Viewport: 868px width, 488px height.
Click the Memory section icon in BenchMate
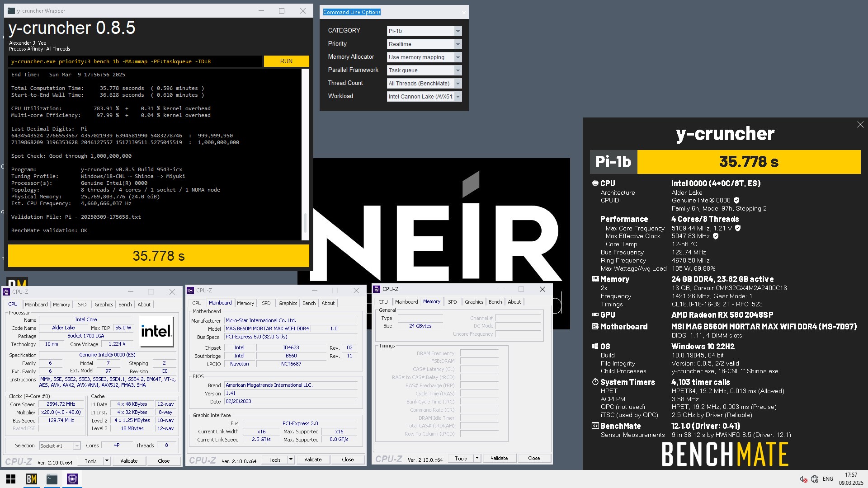[x=595, y=279]
